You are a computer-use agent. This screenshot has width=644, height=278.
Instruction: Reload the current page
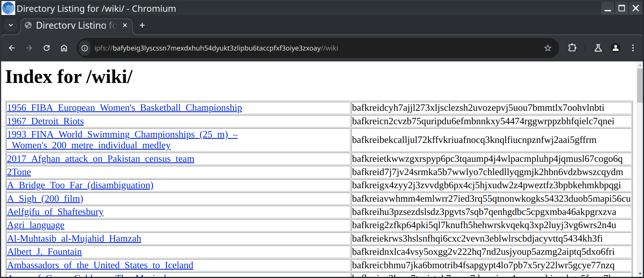tap(46, 48)
